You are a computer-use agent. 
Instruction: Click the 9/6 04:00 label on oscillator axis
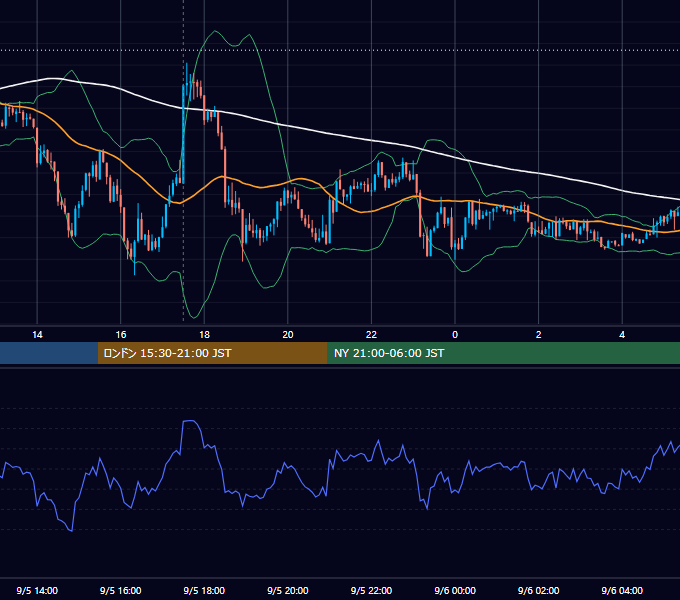click(x=622, y=590)
